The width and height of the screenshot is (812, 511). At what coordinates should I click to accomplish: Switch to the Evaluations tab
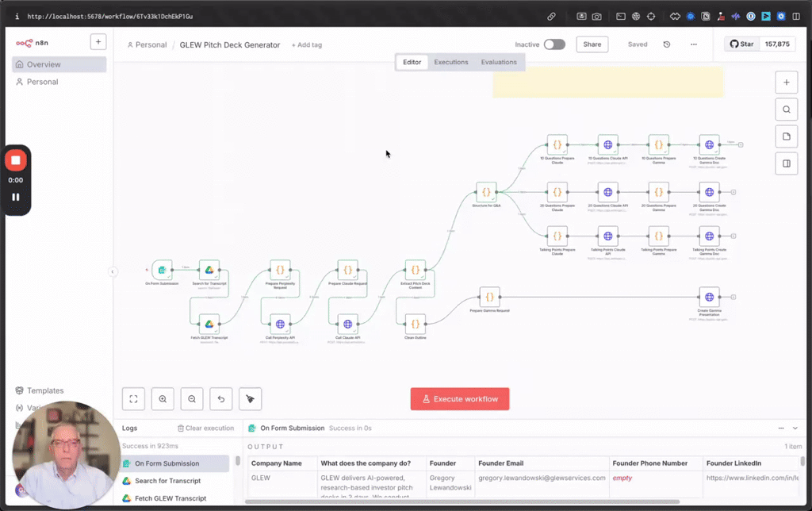tap(499, 62)
